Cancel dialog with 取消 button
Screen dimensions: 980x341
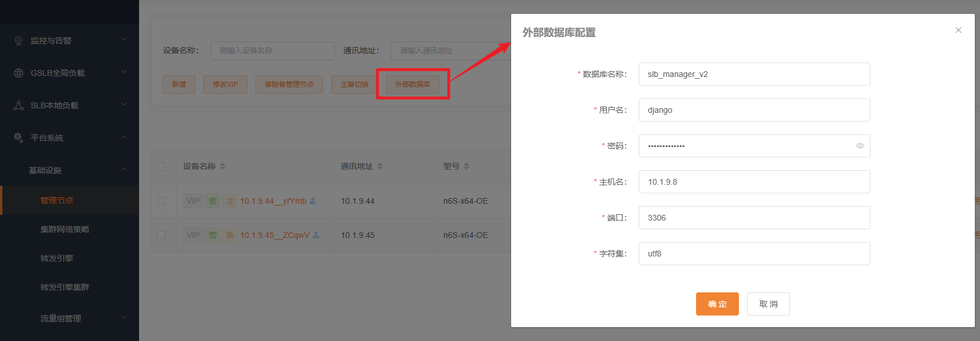pos(768,304)
